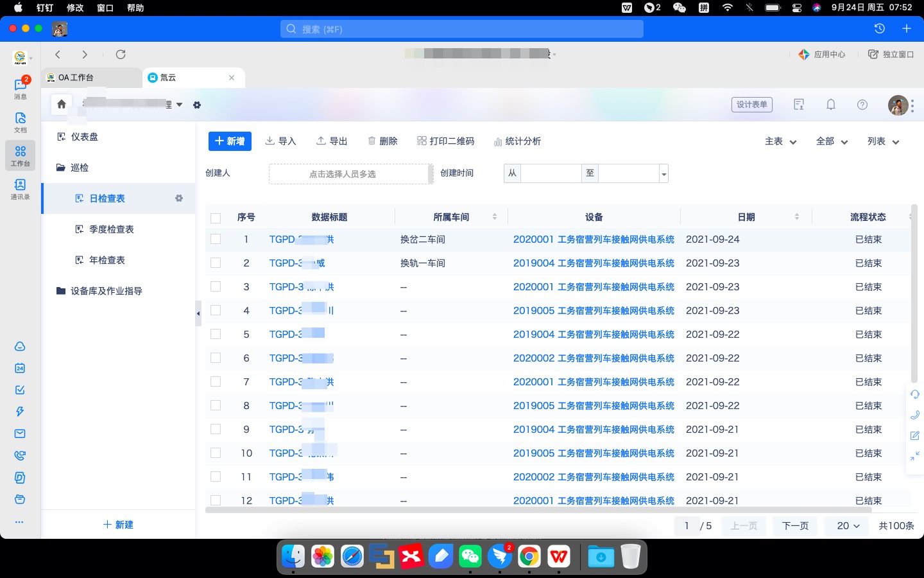
Task: Click the notification bell icon
Action: point(831,105)
